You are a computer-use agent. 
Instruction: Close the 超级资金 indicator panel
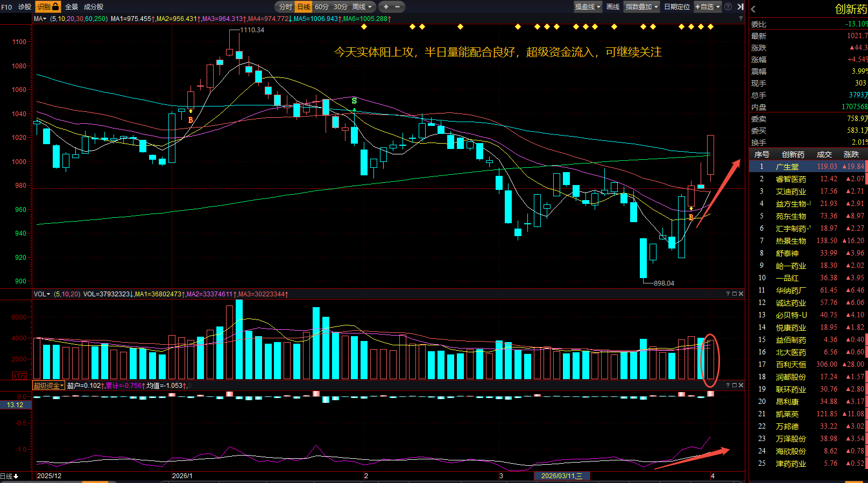pos(741,385)
